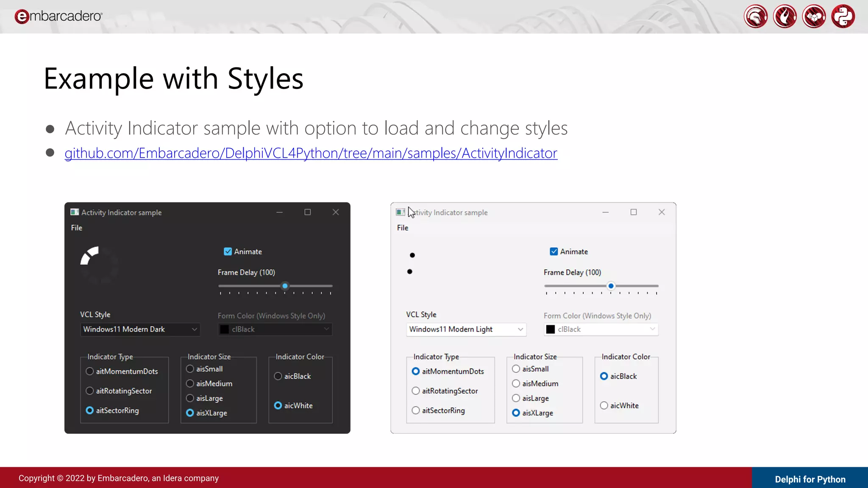Click Frame Delay (100) label in light window
Screen dimensions: 868x488
coord(572,272)
